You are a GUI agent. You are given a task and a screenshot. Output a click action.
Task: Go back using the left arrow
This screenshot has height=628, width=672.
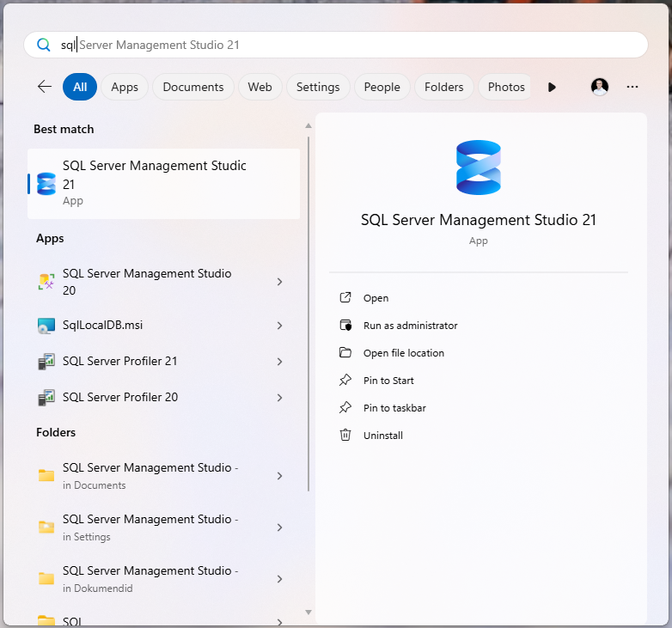[45, 87]
